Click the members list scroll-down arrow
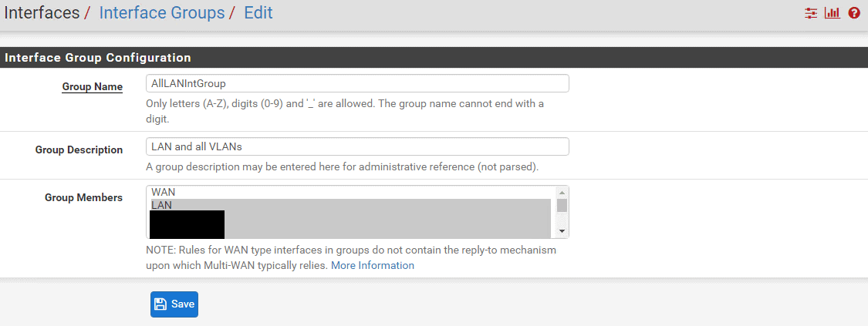868x326 pixels. pos(562,231)
